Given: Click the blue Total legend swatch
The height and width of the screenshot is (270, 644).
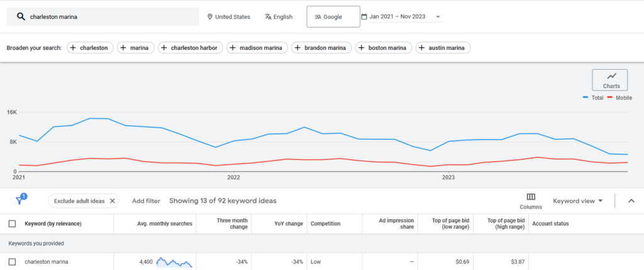Looking at the screenshot, I should tap(586, 98).
